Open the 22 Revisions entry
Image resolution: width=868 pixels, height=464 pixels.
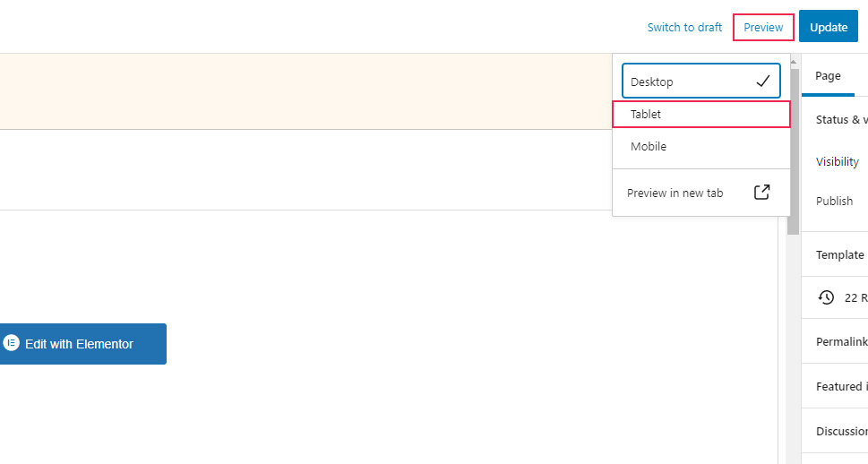click(x=855, y=297)
